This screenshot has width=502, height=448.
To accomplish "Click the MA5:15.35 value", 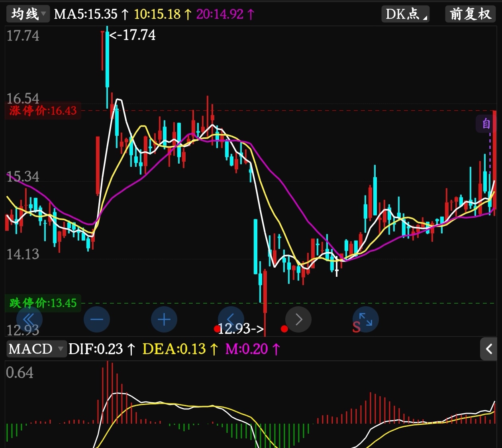I will point(91,14).
